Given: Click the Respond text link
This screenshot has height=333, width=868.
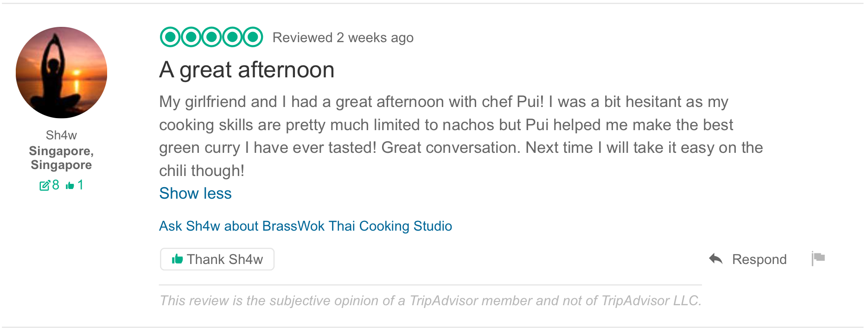Looking at the screenshot, I should [759, 259].
